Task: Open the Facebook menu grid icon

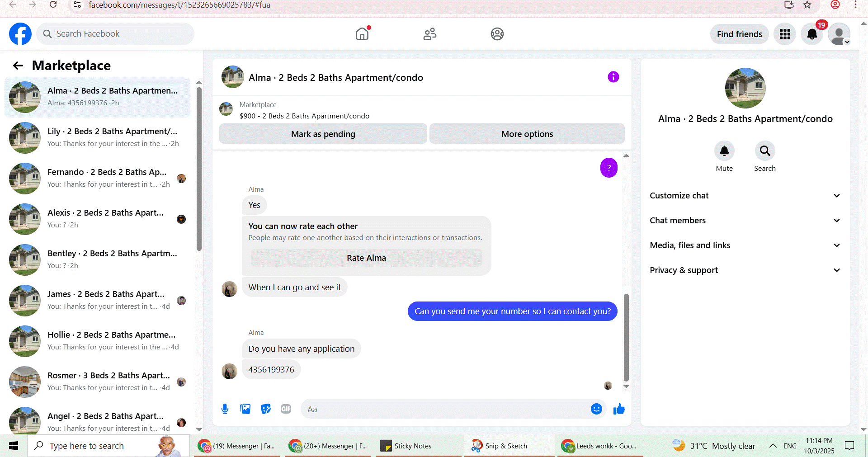Action: 785,34
